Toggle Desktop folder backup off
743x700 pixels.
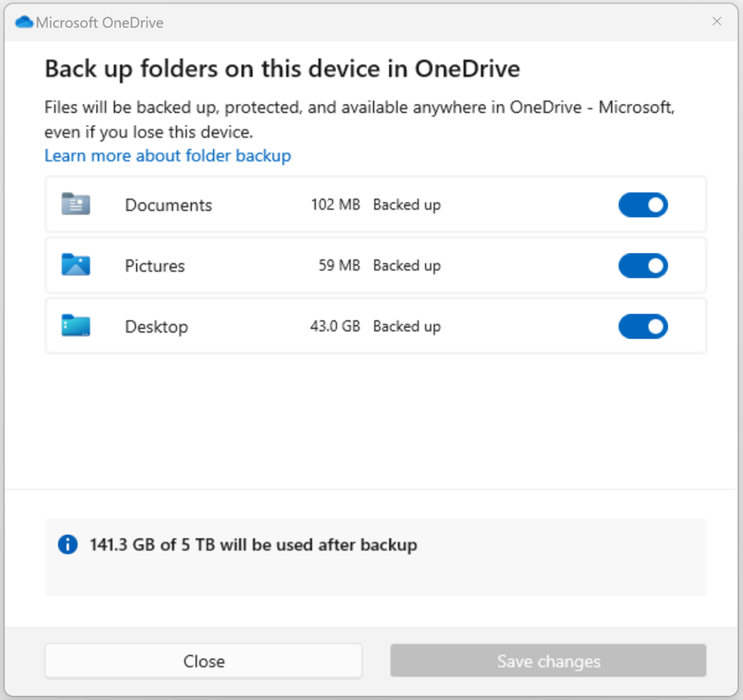pos(643,327)
